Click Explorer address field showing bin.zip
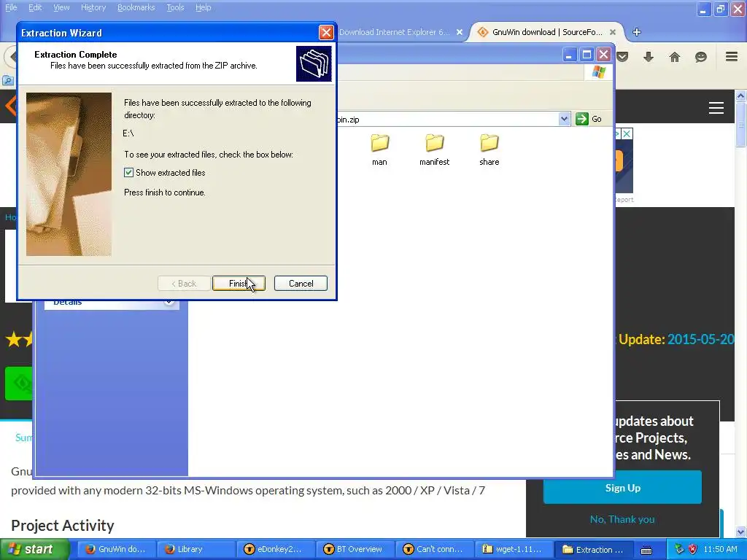Viewport: 747px width, 560px height. tap(447, 119)
